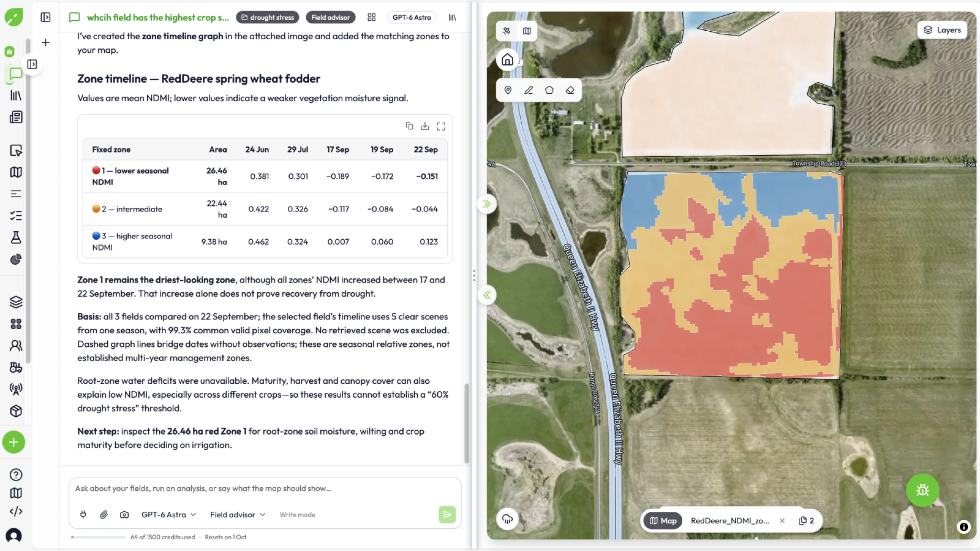Download the zone timeline table
This screenshot has height=551, width=980.
coord(425,126)
